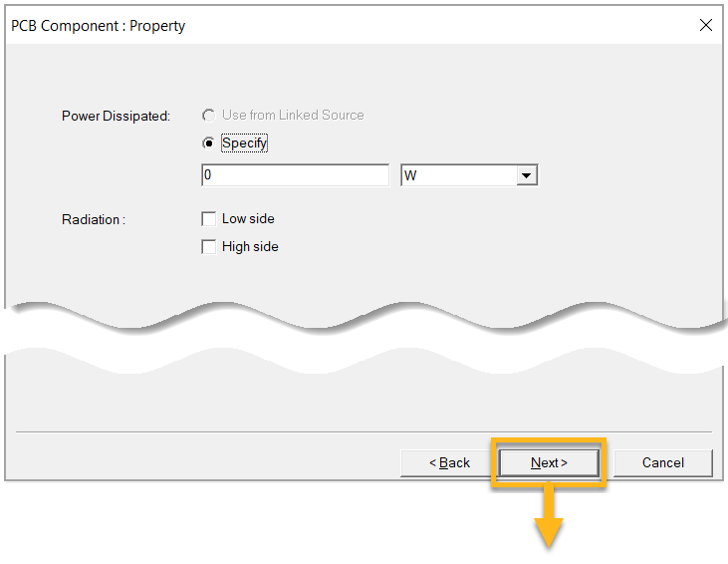Focus the power dissipated value field
This screenshot has height=564, width=728.
click(x=294, y=176)
